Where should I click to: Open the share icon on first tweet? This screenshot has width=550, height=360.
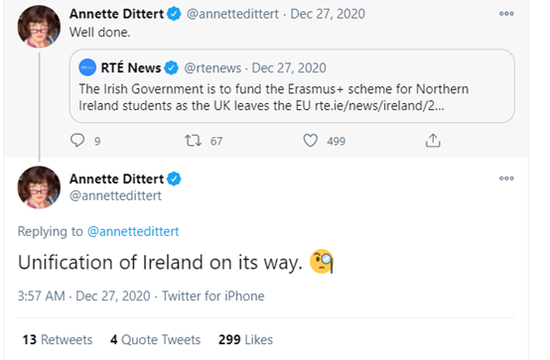click(433, 140)
